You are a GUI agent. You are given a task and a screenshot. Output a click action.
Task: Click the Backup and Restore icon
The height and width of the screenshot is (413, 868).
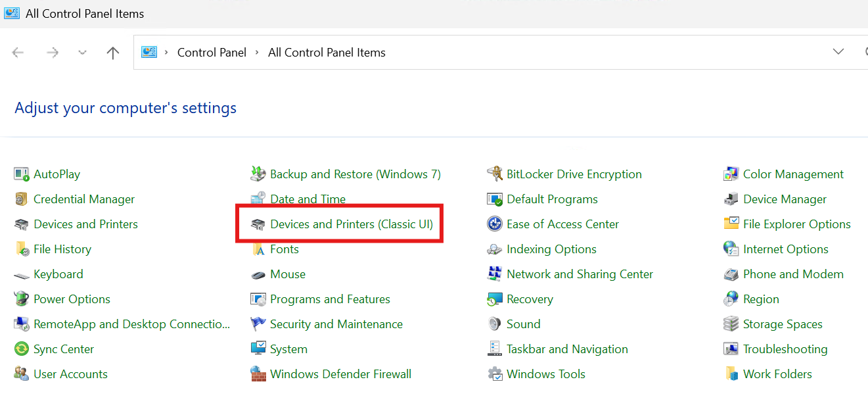click(258, 174)
